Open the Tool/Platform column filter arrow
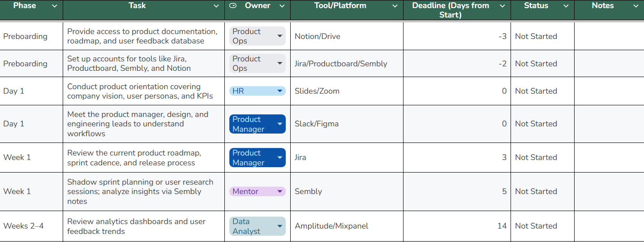Screen dimensions: 644x242 coord(395,6)
